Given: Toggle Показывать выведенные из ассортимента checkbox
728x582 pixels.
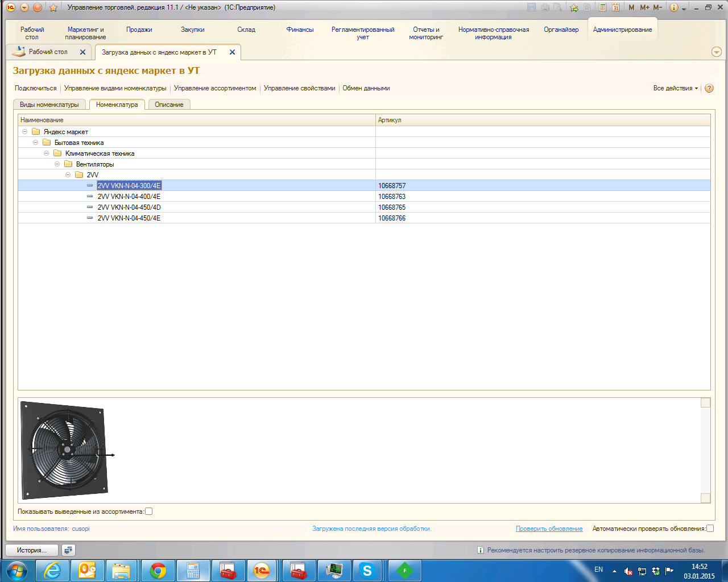Looking at the screenshot, I should 149,512.
